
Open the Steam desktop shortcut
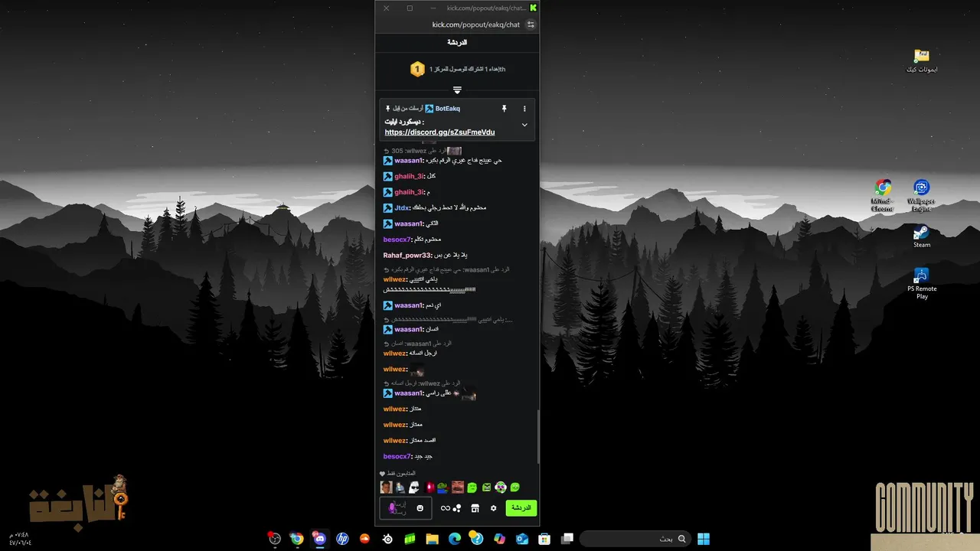pyautogui.click(x=922, y=236)
